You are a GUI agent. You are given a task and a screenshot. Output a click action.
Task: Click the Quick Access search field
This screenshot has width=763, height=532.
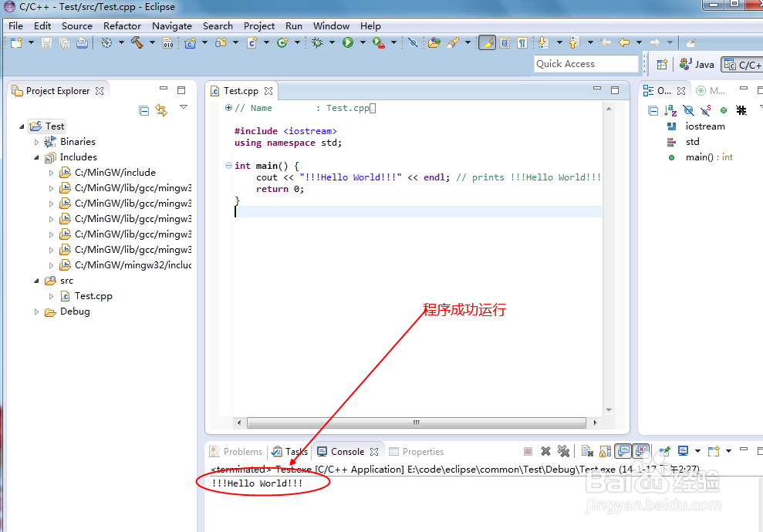point(586,64)
